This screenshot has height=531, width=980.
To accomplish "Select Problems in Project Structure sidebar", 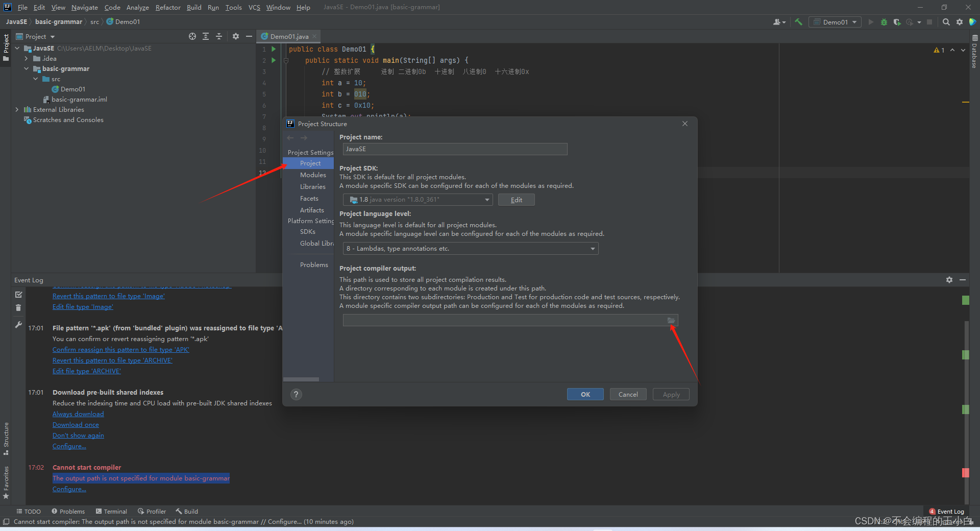I will [314, 264].
